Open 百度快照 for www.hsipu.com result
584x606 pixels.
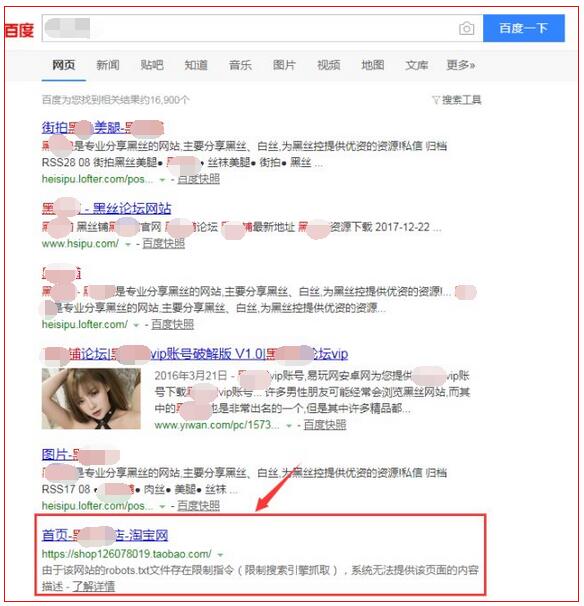pyautogui.click(x=163, y=243)
